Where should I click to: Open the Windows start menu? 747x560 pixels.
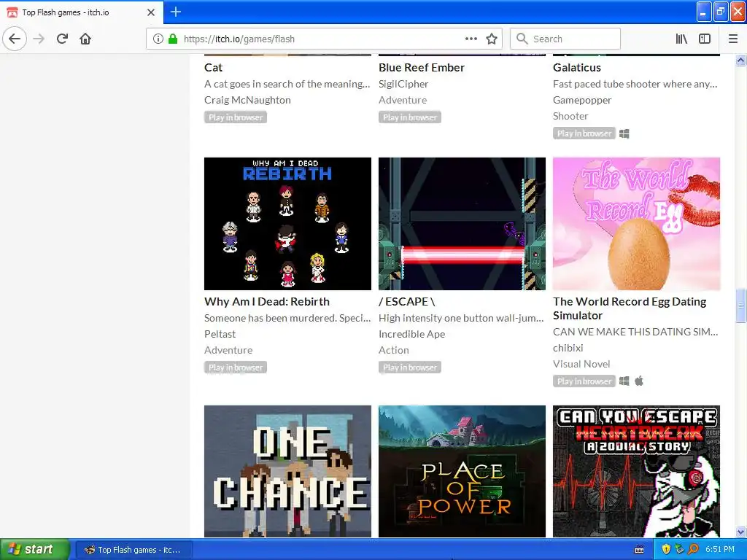(x=35, y=549)
